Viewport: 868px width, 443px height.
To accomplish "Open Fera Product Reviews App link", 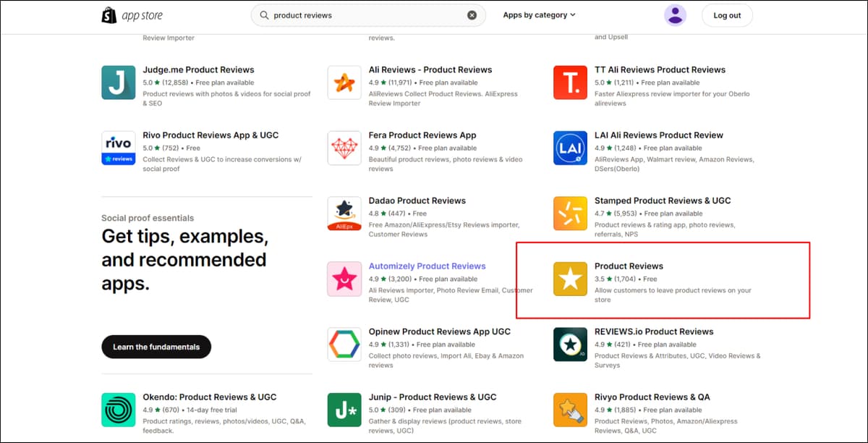I will [x=422, y=135].
